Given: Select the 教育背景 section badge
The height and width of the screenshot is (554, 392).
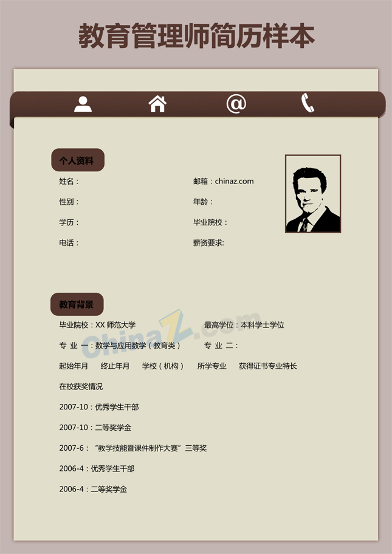Looking at the screenshot, I should pos(77,304).
